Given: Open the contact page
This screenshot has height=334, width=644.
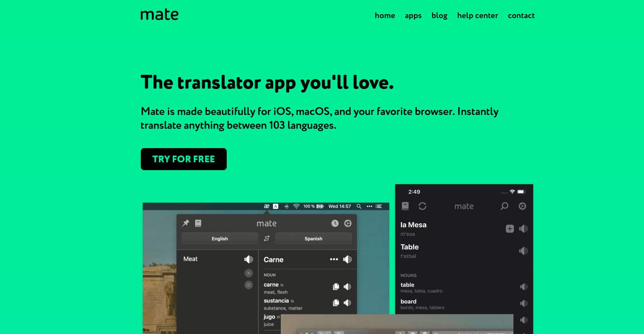Looking at the screenshot, I should [521, 15].
